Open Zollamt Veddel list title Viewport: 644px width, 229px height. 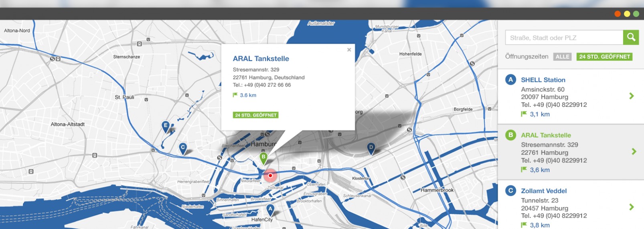click(x=544, y=191)
